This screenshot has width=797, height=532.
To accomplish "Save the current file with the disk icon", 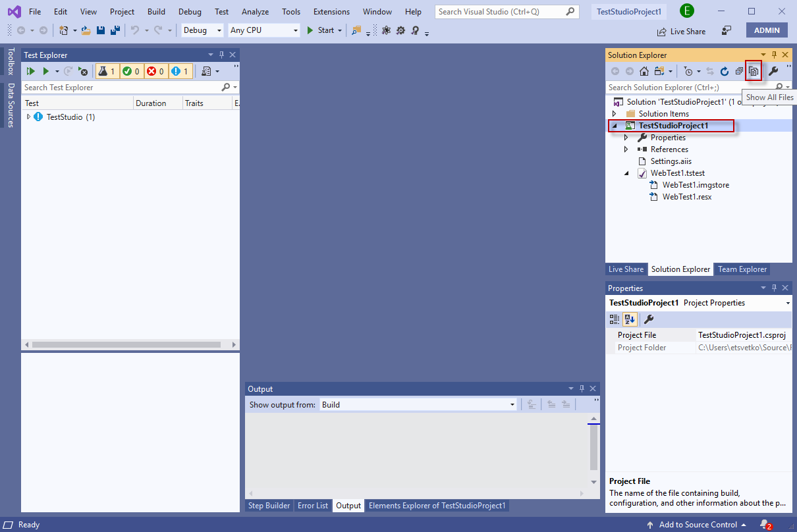I will 101,30.
